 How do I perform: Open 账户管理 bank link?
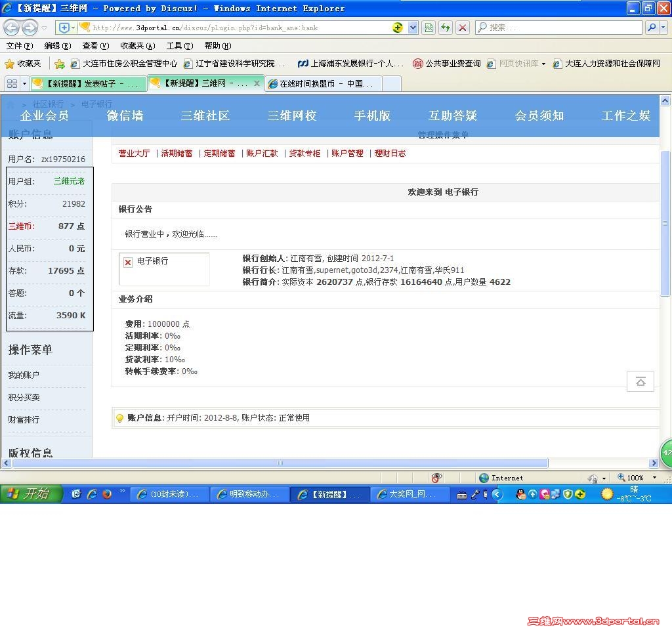[347, 154]
